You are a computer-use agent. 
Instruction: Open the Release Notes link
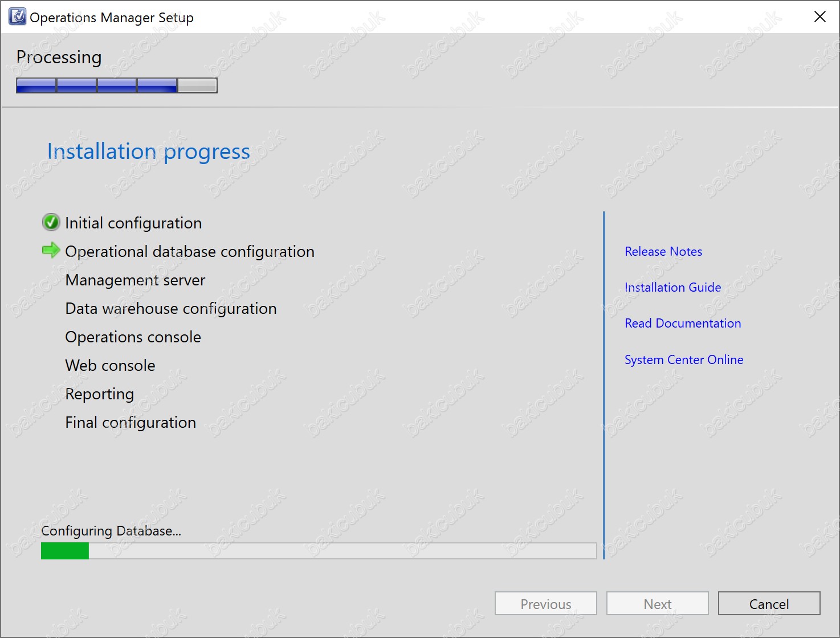pyautogui.click(x=663, y=251)
